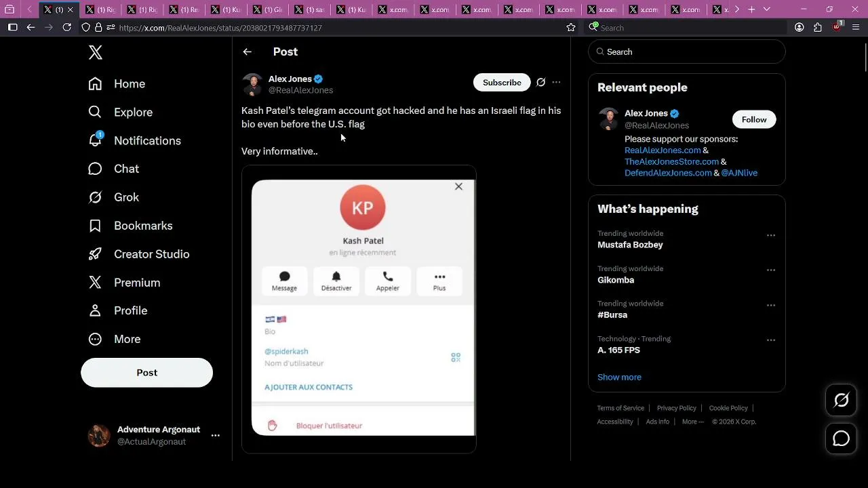
Task: Open account menu dots beside Adventure Argonaut
Action: point(215,436)
